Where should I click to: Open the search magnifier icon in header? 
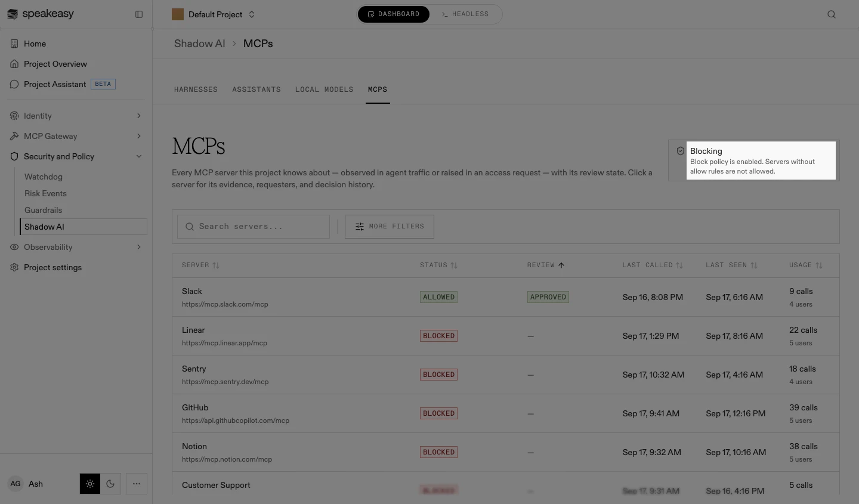(x=832, y=14)
